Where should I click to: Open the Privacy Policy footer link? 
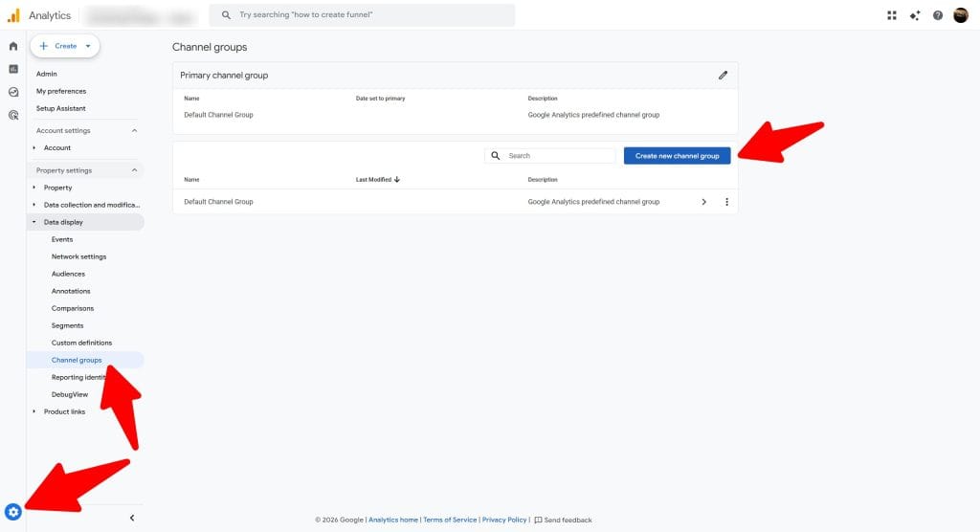504,521
